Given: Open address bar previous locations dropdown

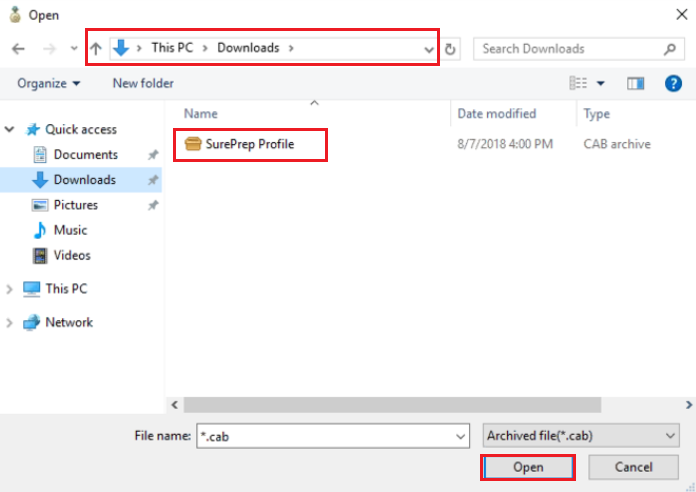Looking at the screenshot, I should (x=428, y=49).
